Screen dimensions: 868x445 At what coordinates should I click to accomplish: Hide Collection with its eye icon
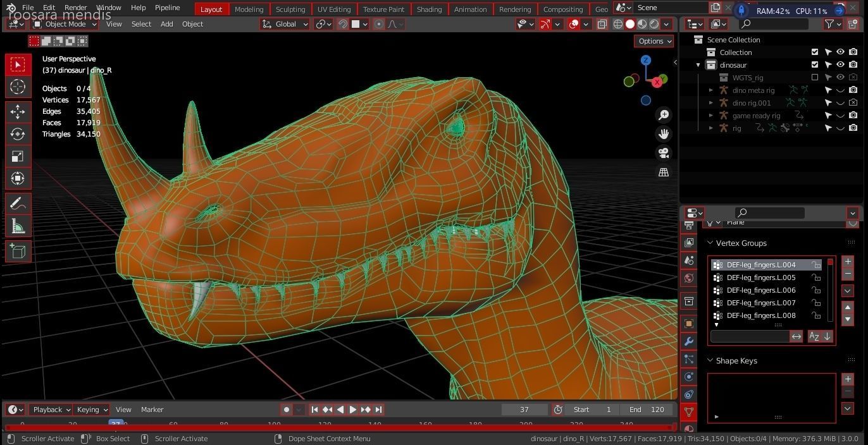tap(840, 52)
